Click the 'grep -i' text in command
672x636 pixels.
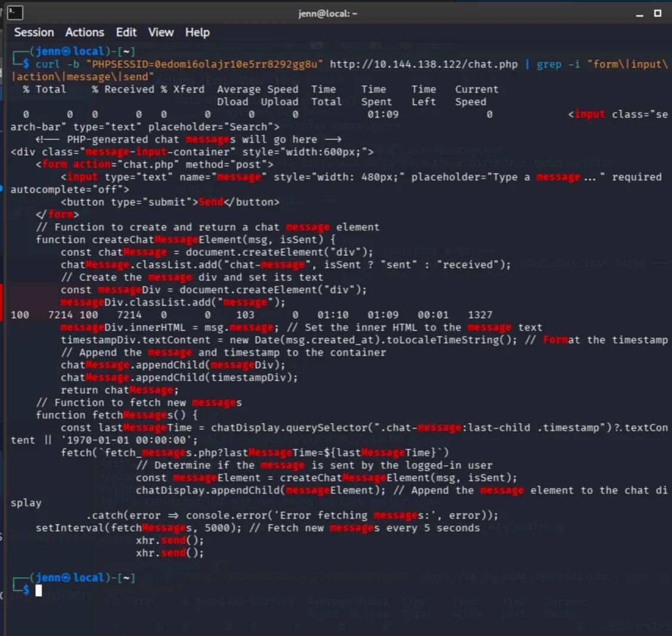pyautogui.click(x=558, y=65)
